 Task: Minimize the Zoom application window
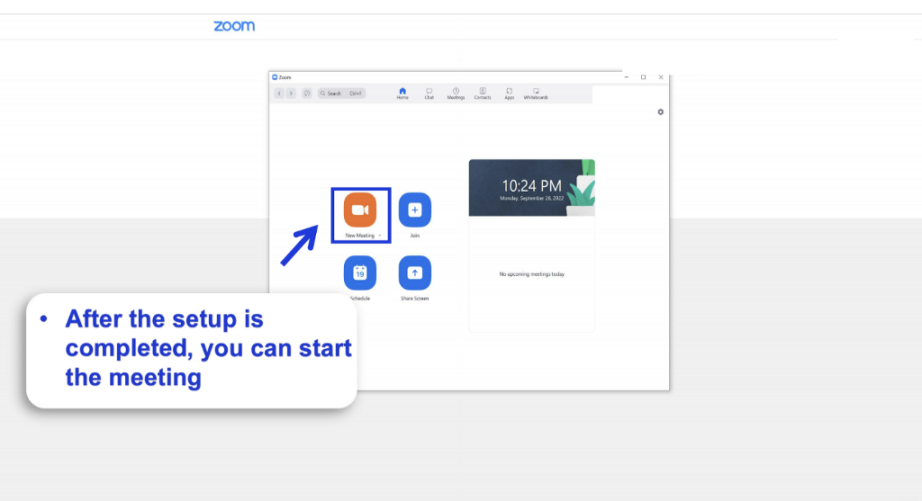click(626, 77)
